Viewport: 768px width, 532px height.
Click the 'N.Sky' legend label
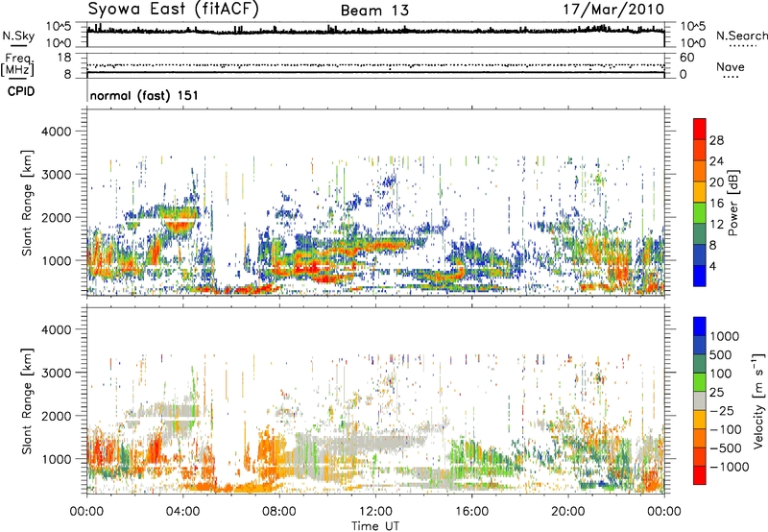click(18, 36)
